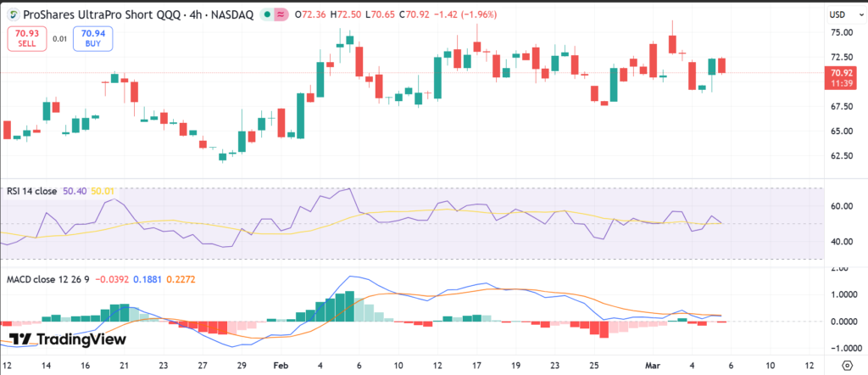
Task: Click the red 70.92 current price label
Action: pos(843,73)
